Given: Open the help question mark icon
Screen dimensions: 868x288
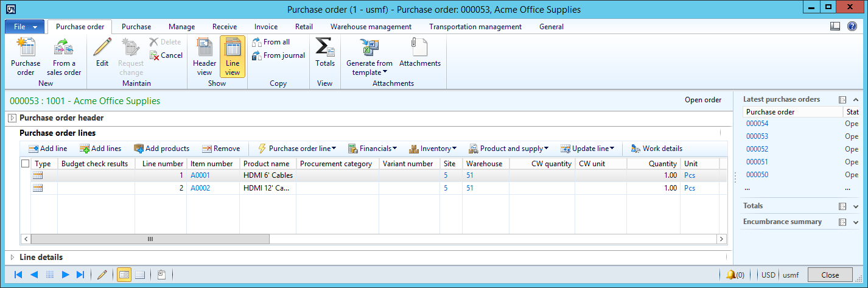Looking at the screenshot, I should 852,27.
